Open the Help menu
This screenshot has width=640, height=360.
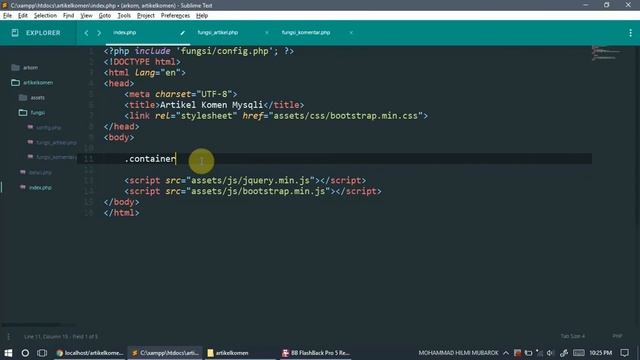pyautogui.click(x=202, y=16)
